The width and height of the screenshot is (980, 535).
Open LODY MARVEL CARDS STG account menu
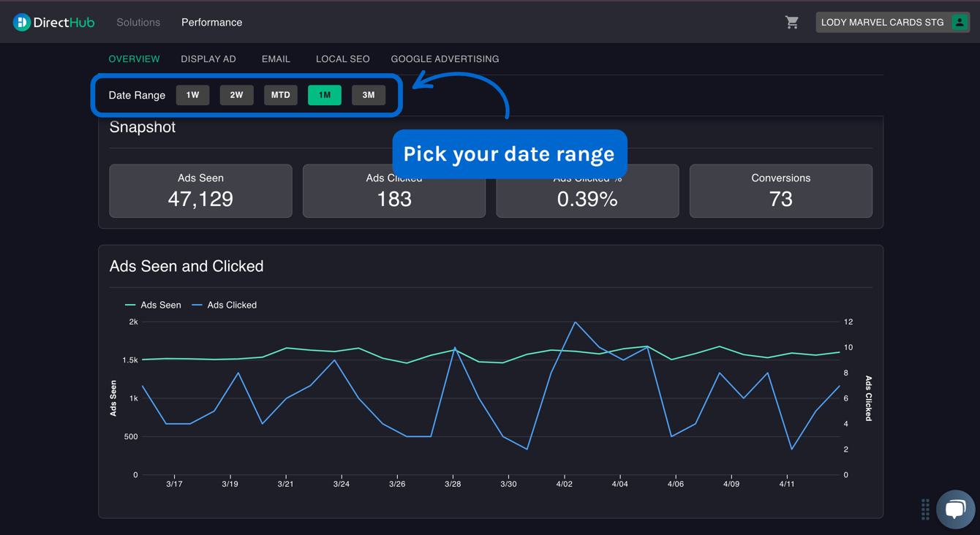click(892, 23)
